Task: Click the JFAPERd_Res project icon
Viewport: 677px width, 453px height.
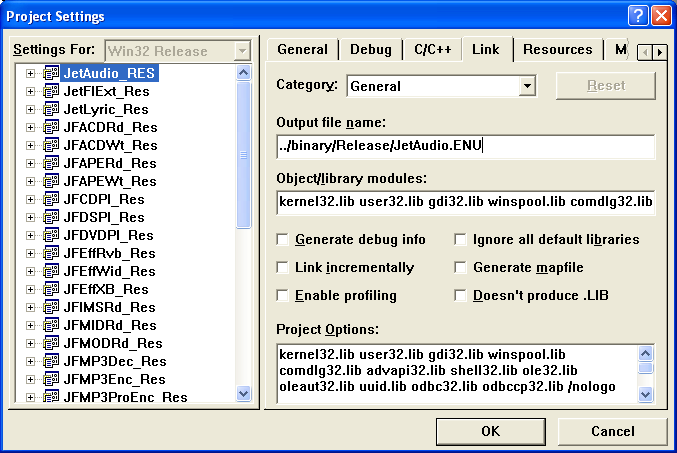Action: 51,163
